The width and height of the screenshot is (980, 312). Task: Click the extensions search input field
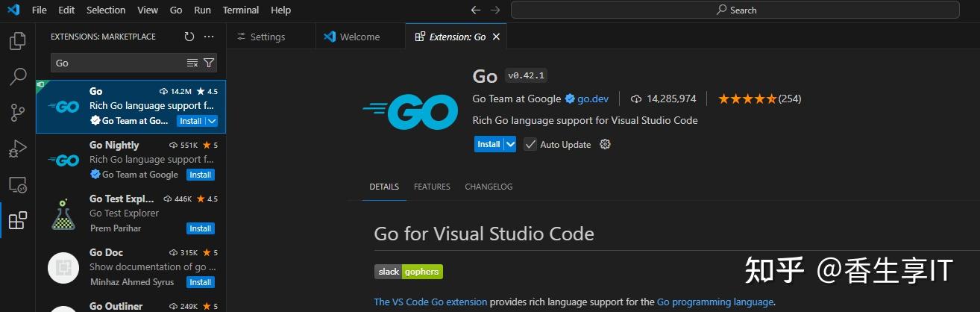116,63
